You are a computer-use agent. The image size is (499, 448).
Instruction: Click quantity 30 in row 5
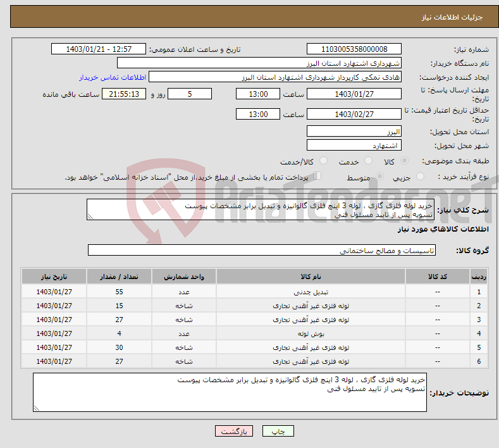[119, 347]
